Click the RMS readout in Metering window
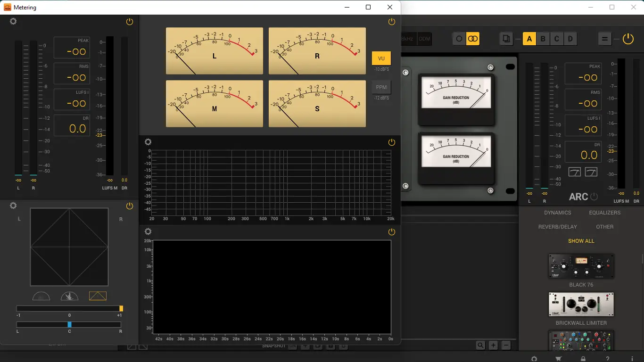 (72, 74)
